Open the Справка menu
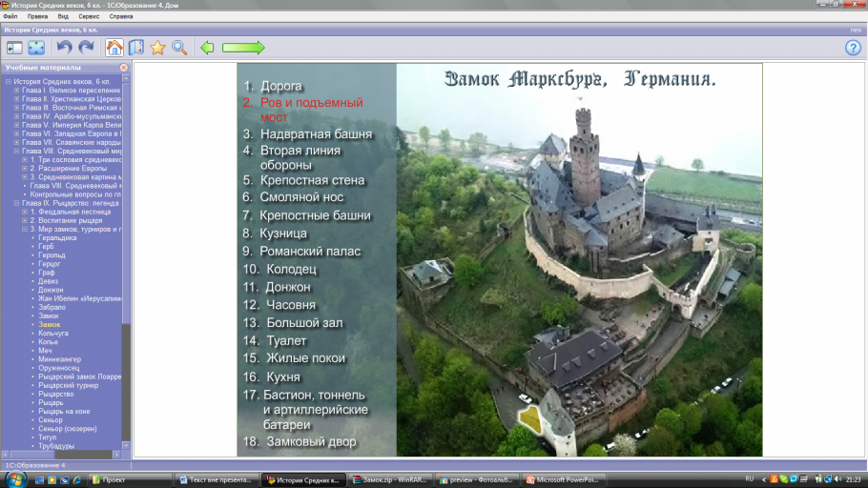868x488 pixels. 121,16
